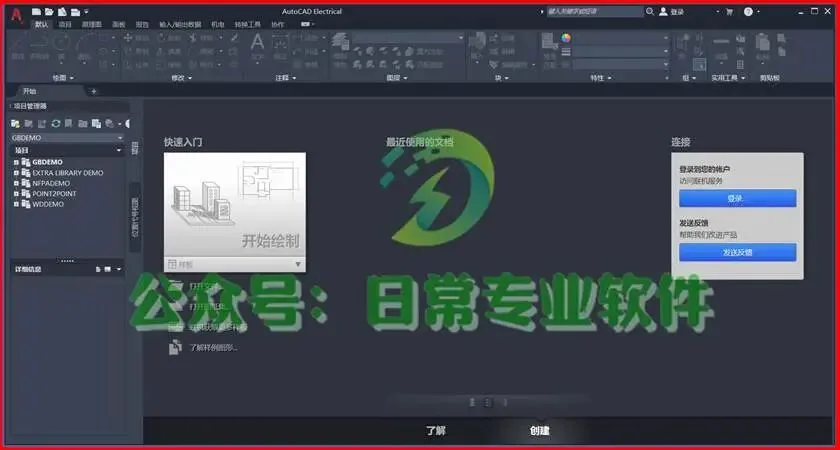Select the 项目 ribbon tab
840x450 pixels.
[x=65, y=24]
